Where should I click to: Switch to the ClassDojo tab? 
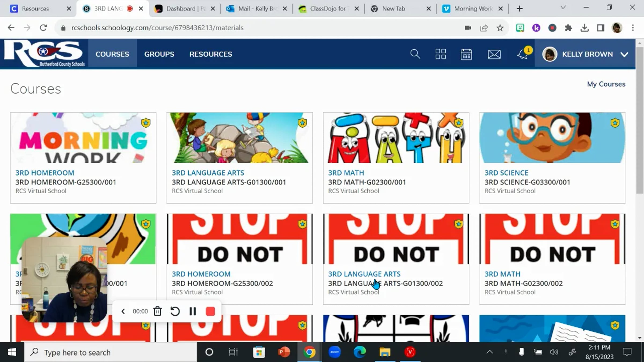[x=327, y=9]
